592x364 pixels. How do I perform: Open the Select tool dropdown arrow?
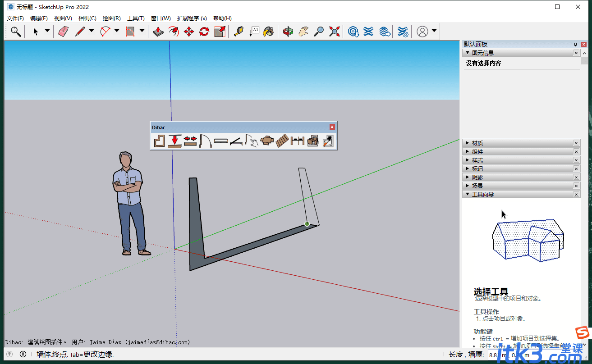click(47, 31)
